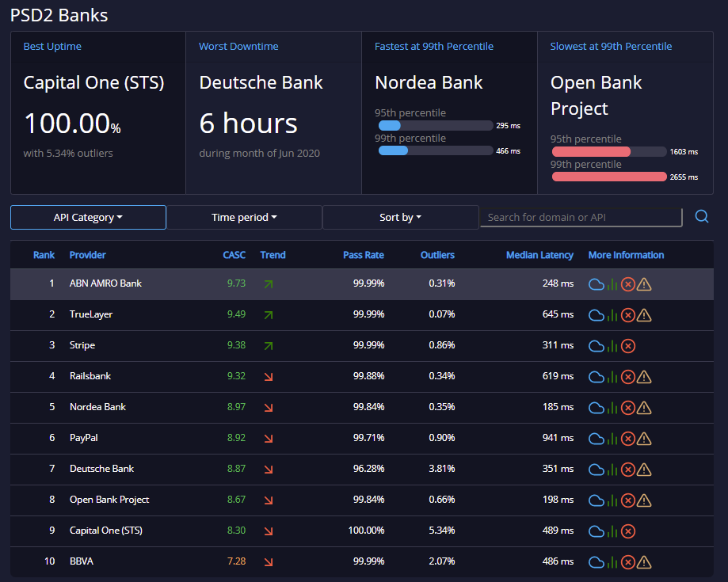Open cloud icon for ABN AMRO Bank
Screen dimensions: 728x582
click(597, 284)
